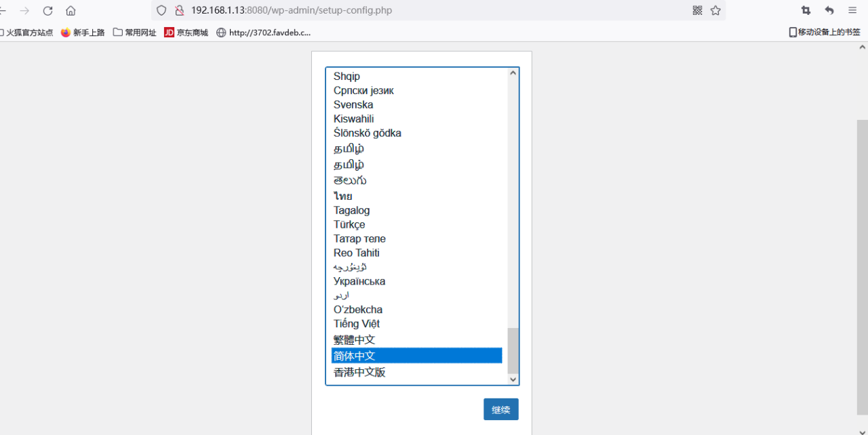Open the Firefox hamburger menu
Image resolution: width=868 pixels, height=435 pixels.
(x=852, y=10)
